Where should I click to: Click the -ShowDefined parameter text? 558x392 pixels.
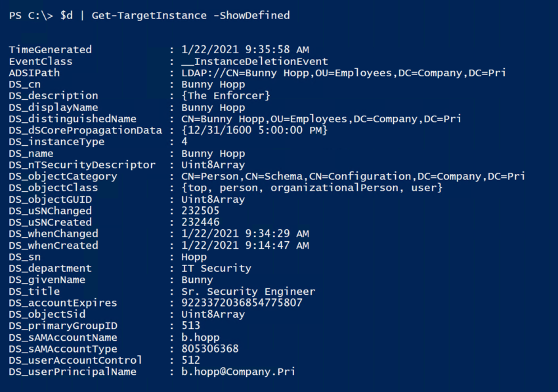pos(251,16)
